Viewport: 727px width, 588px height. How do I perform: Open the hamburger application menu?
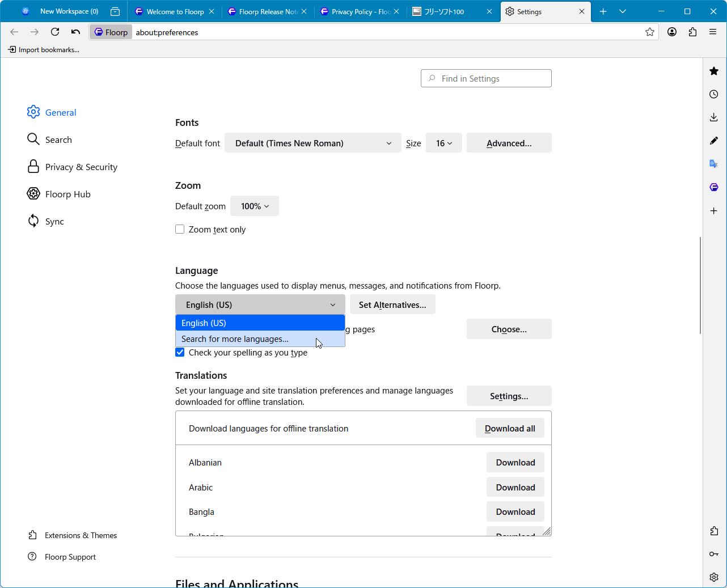pyautogui.click(x=713, y=32)
